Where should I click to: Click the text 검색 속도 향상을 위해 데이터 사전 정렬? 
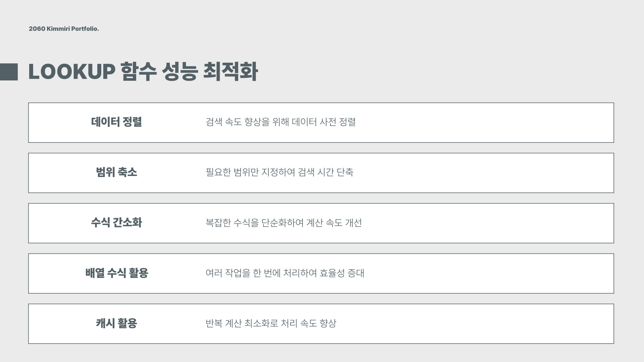pyautogui.click(x=280, y=122)
